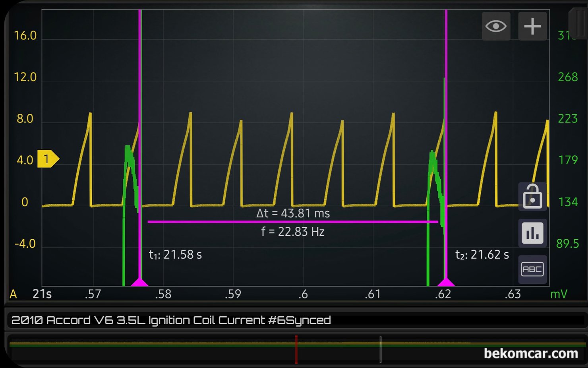Click the 21s time base label
The image size is (588, 368).
(x=42, y=294)
